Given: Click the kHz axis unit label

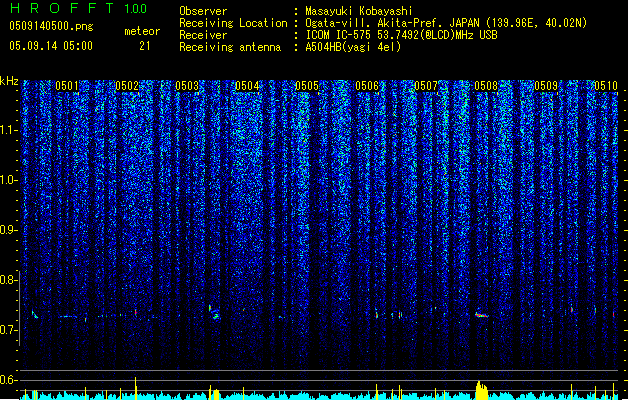Looking at the screenshot, I should pyautogui.click(x=9, y=81).
